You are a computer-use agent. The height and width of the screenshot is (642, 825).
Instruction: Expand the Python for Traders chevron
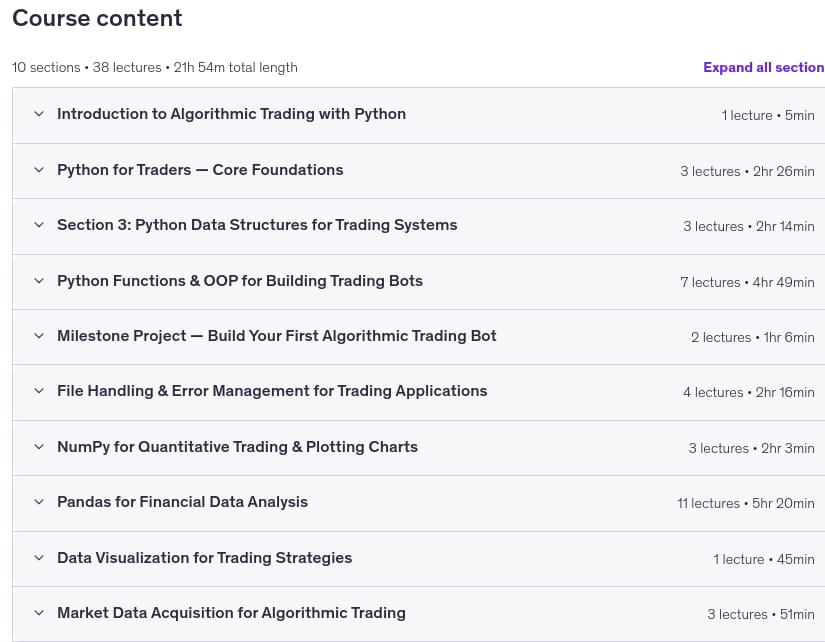pos(39,169)
